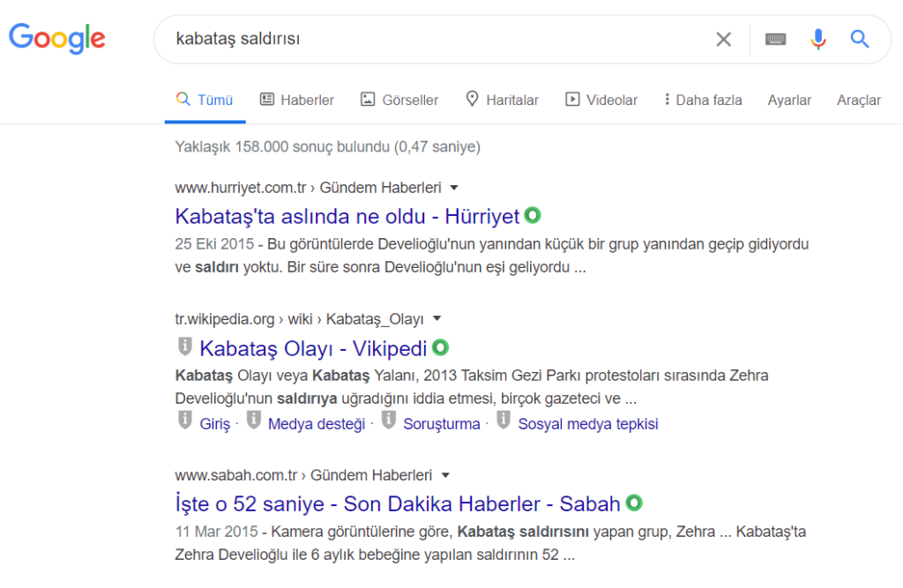Viewport: 903px width, 588px height.
Task: Start voice search with microphone icon
Action: (817, 39)
